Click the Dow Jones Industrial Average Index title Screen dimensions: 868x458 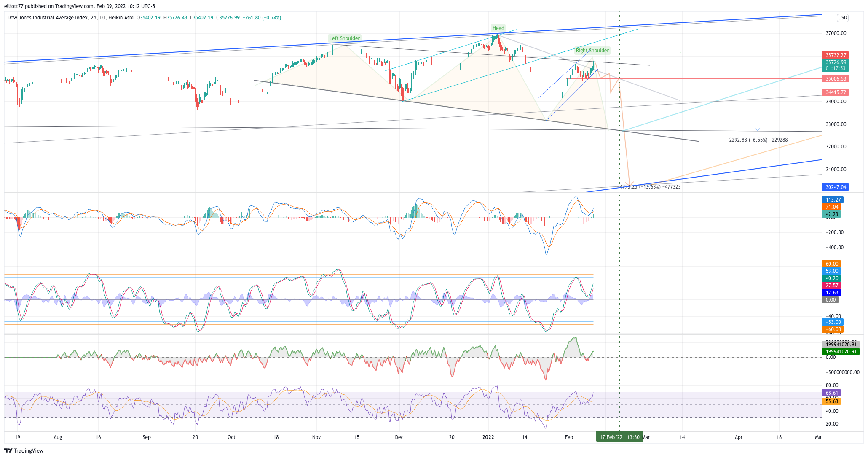[x=49, y=18]
